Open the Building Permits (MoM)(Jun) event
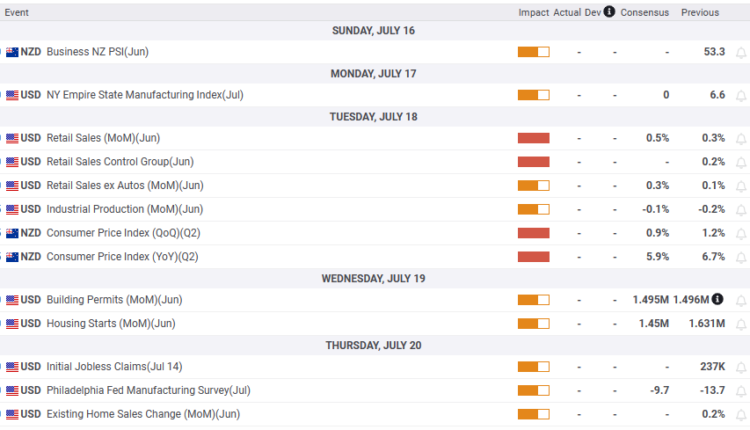 115,300
